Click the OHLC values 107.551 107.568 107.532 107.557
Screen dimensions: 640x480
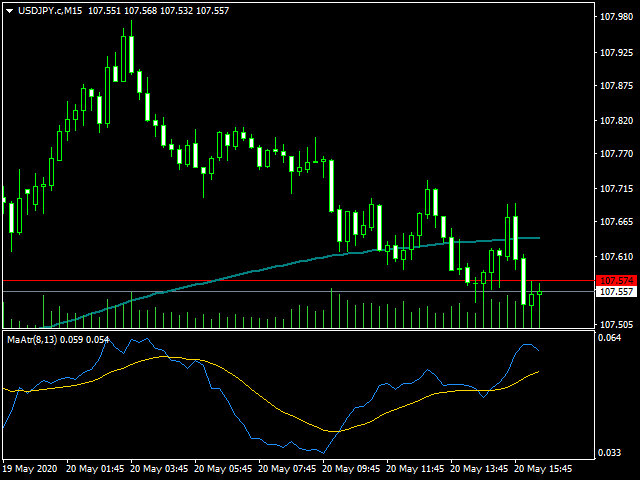(x=158, y=11)
